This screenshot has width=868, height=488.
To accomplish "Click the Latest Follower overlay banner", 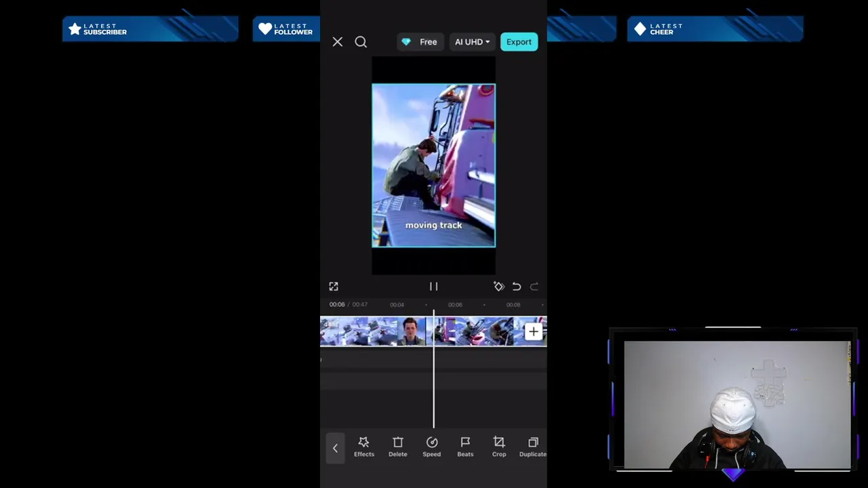I will 286,29.
